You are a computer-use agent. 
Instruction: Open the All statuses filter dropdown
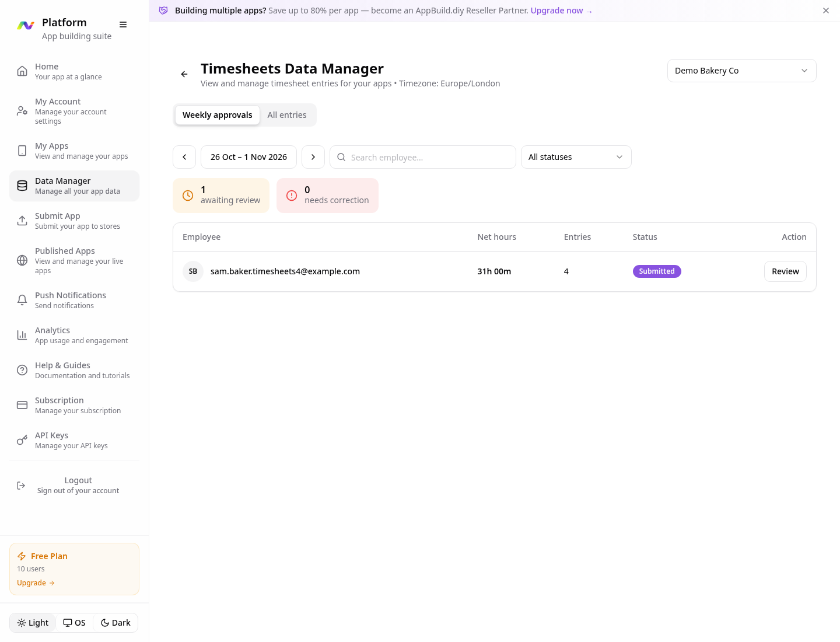click(576, 157)
